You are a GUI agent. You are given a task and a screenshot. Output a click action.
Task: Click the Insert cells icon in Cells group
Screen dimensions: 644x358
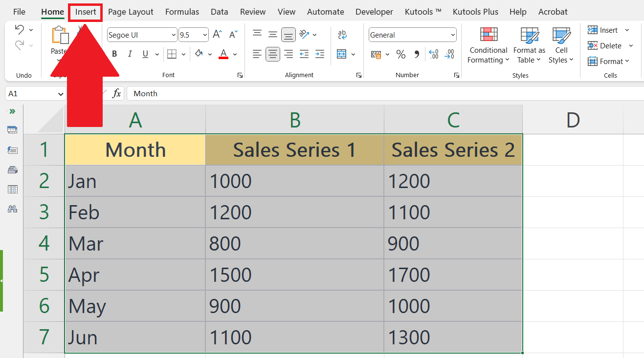point(593,30)
